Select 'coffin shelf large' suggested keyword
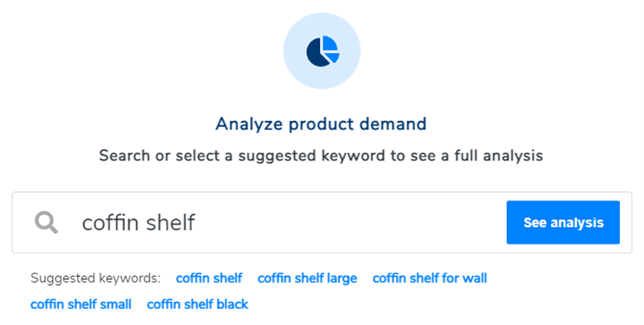Screen dimensions: 644x325 point(308,278)
